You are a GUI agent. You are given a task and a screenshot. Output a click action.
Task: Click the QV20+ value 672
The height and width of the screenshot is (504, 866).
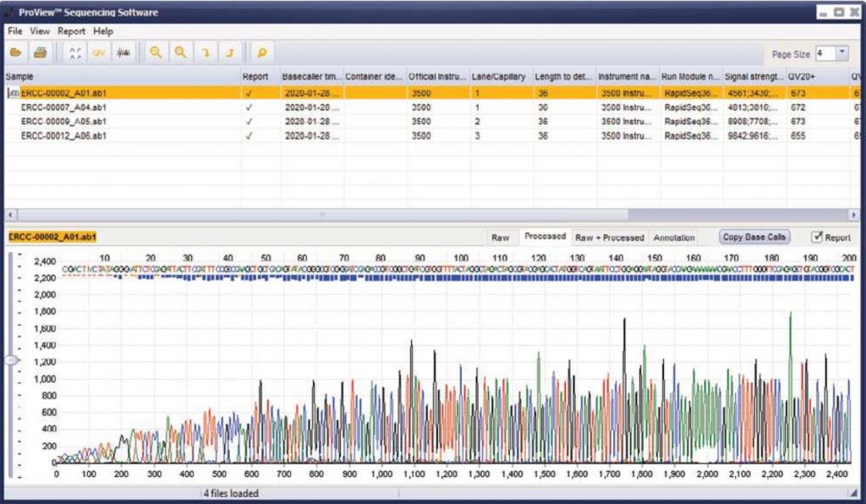[x=798, y=107]
